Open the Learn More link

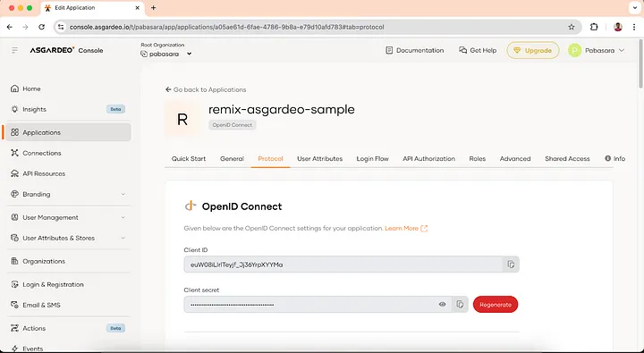tap(406, 228)
